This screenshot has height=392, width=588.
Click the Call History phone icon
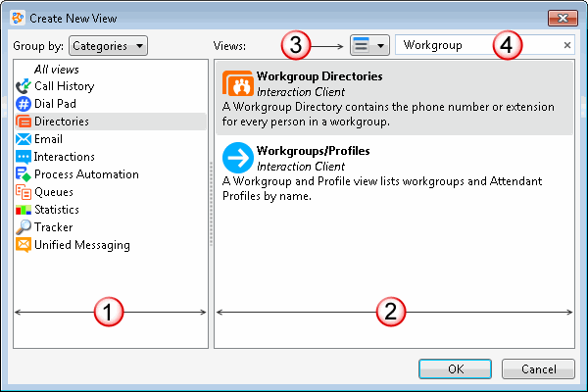[24, 86]
